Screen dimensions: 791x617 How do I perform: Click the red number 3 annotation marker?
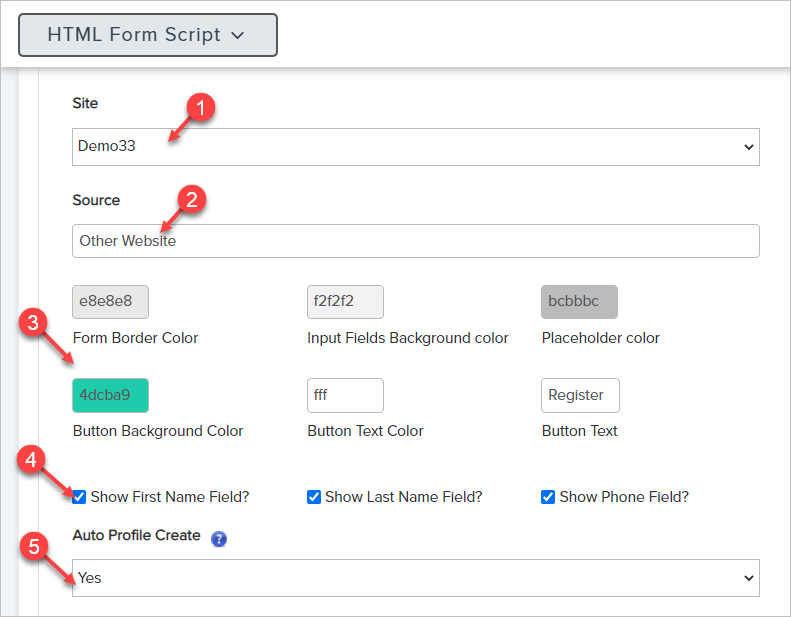[33, 323]
